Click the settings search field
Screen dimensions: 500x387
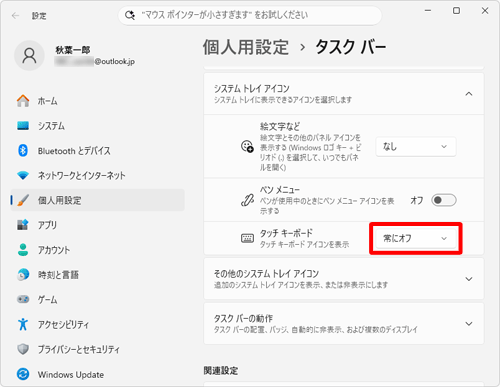[250, 15]
